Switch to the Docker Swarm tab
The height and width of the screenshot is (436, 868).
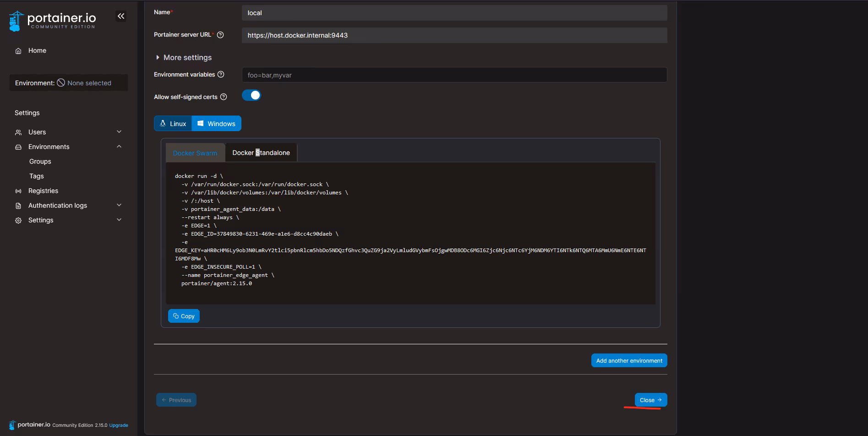195,153
